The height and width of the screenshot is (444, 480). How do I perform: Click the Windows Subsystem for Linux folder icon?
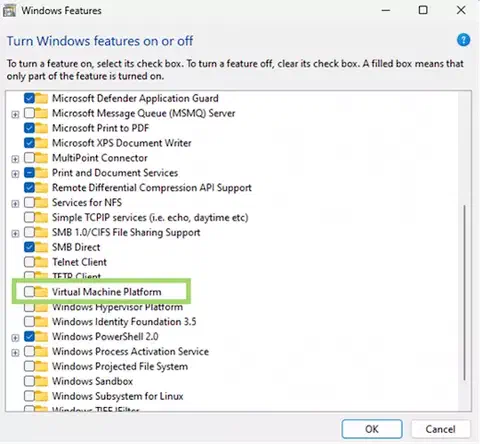click(x=42, y=396)
